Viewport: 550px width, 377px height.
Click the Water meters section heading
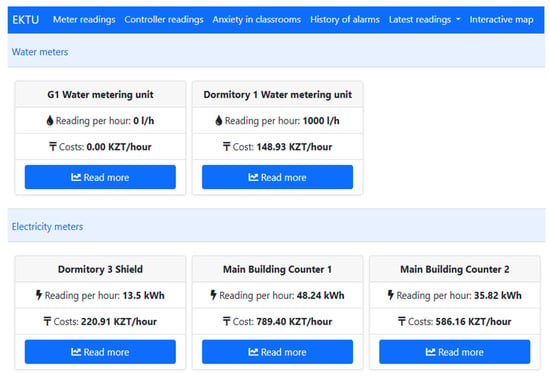pyautogui.click(x=40, y=52)
